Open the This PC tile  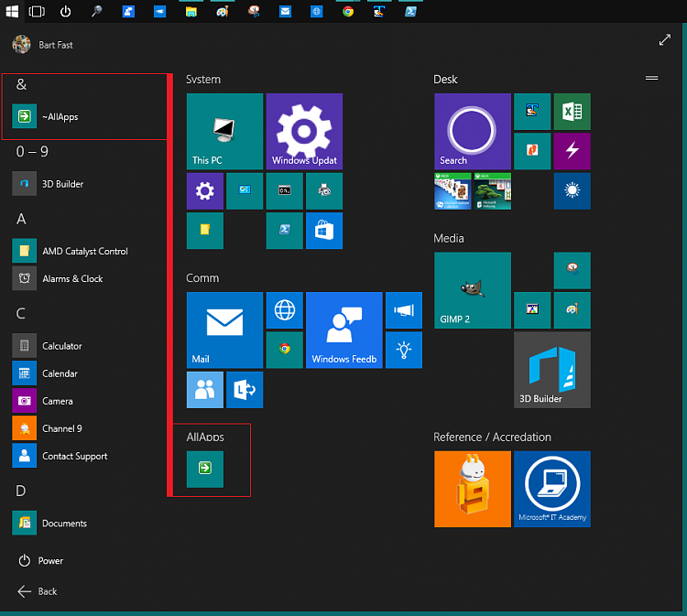[x=224, y=131]
